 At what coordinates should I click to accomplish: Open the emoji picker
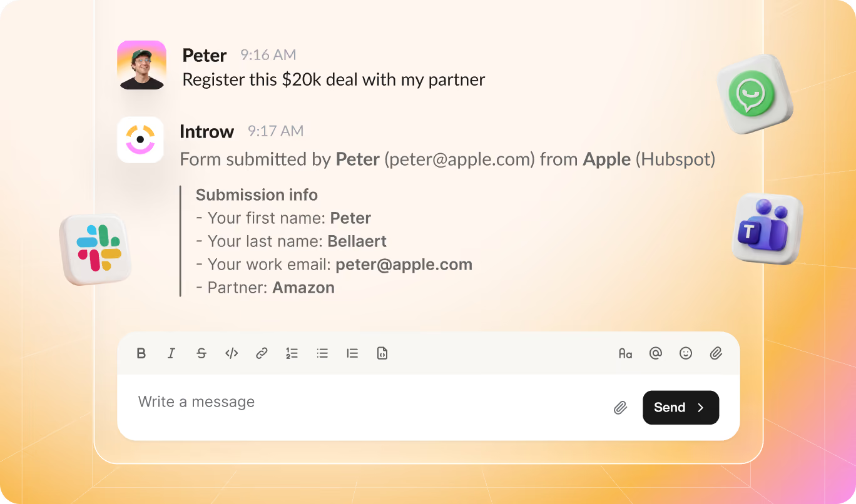(x=686, y=353)
